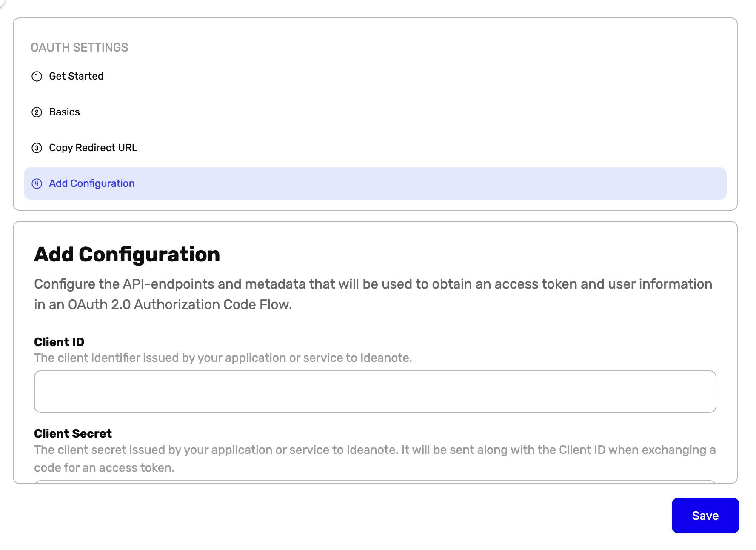Click inside the Client ID input field

pos(374,391)
